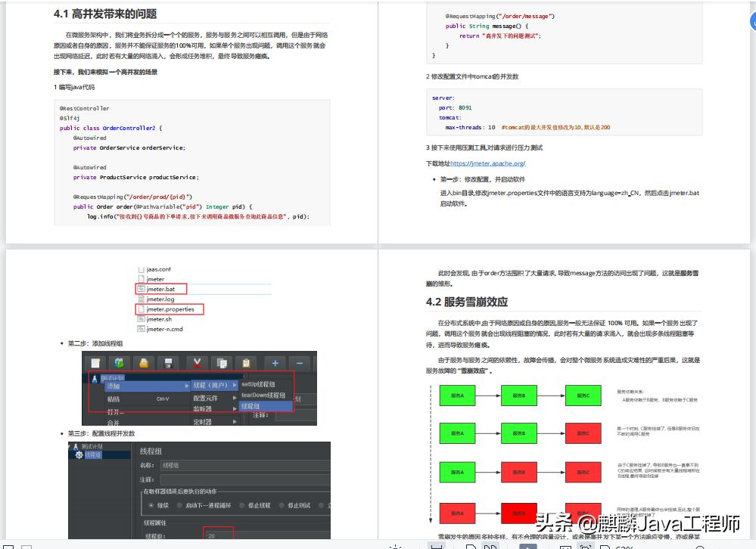Click the file icon next to jaas.conf

point(142,269)
